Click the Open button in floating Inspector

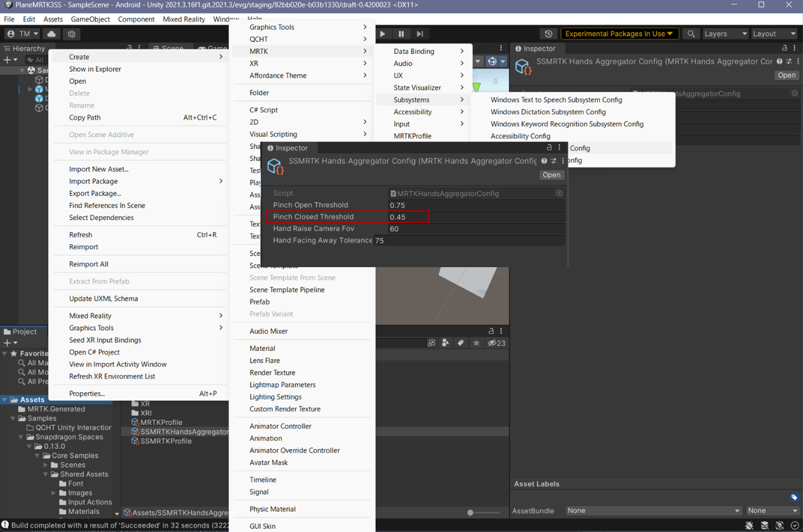click(551, 175)
